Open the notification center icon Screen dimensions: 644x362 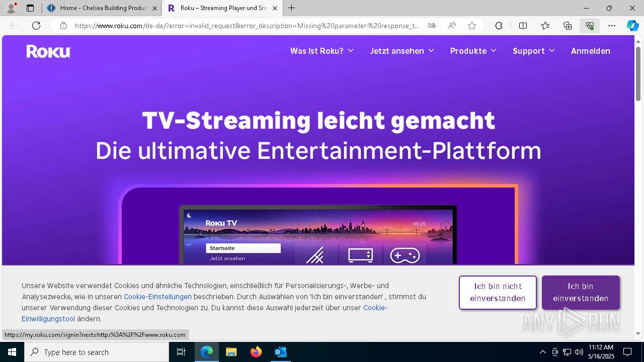click(627, 352)
